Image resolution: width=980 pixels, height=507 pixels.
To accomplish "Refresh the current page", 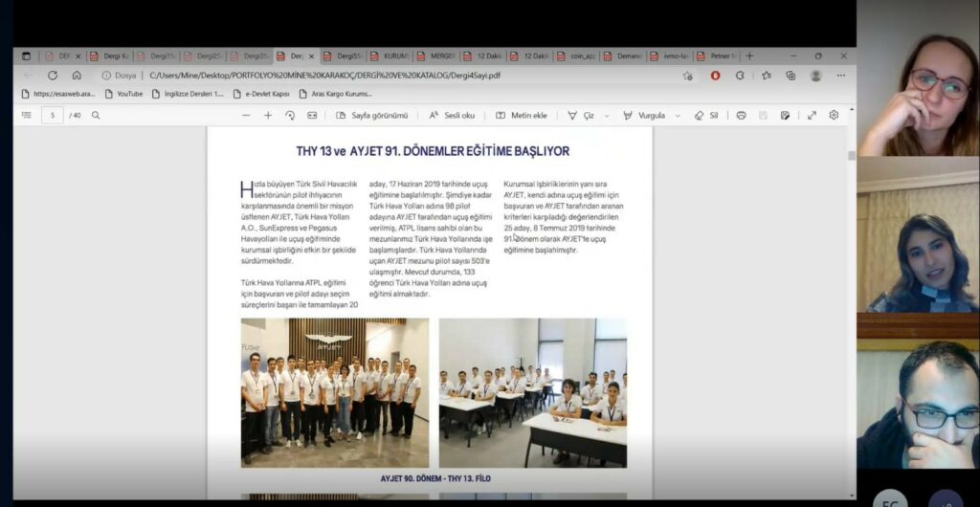I will tap(53, 76).
